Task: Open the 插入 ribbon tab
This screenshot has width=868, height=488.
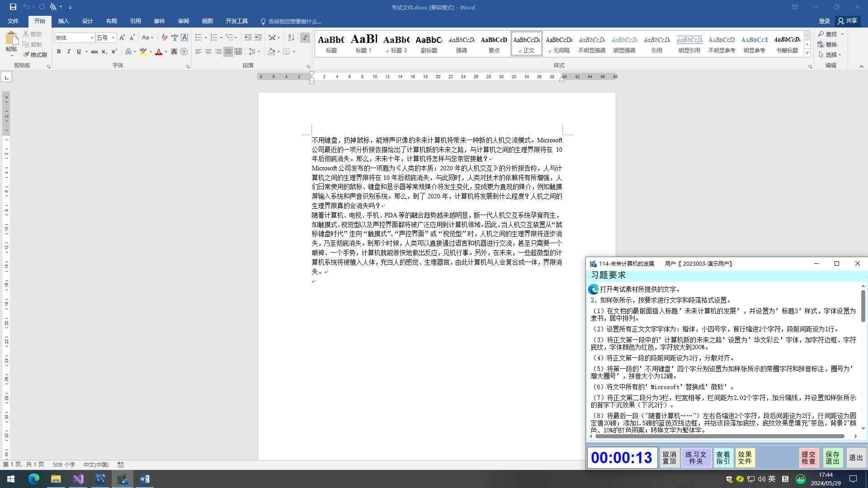Action: 62,21
